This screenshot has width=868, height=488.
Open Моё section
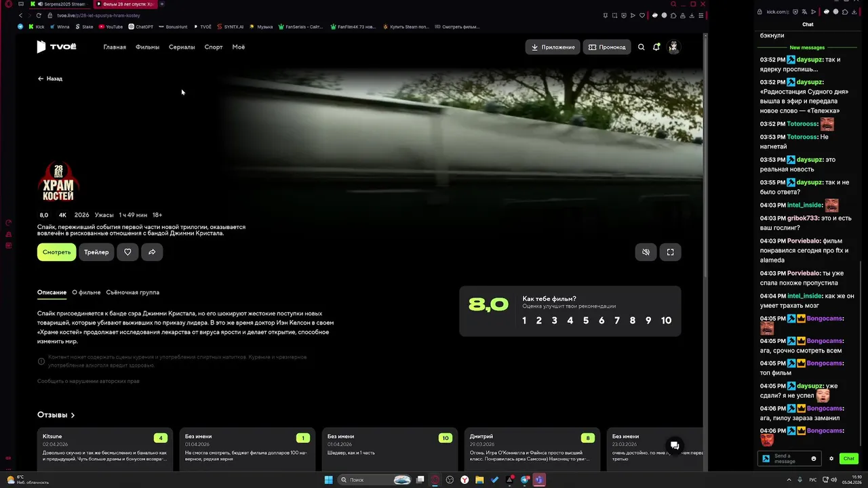239,47
